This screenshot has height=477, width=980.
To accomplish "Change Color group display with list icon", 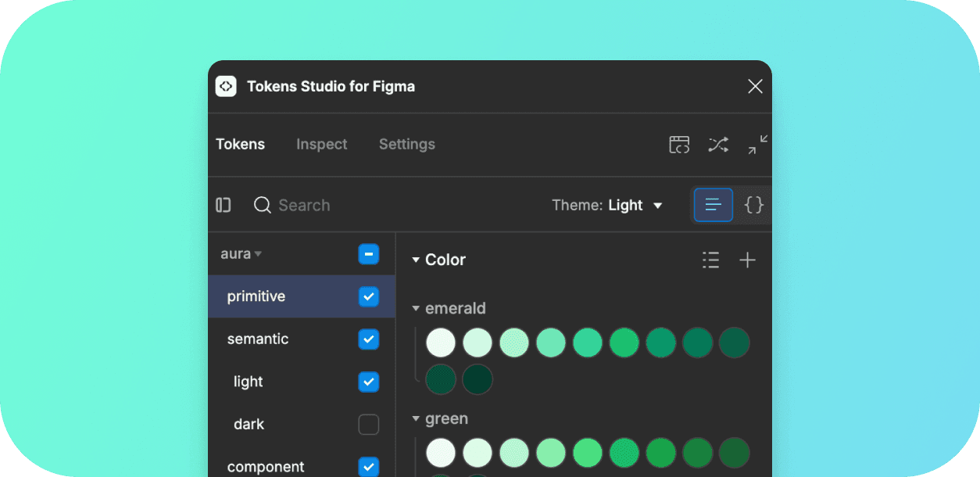I will click(710, 260).
